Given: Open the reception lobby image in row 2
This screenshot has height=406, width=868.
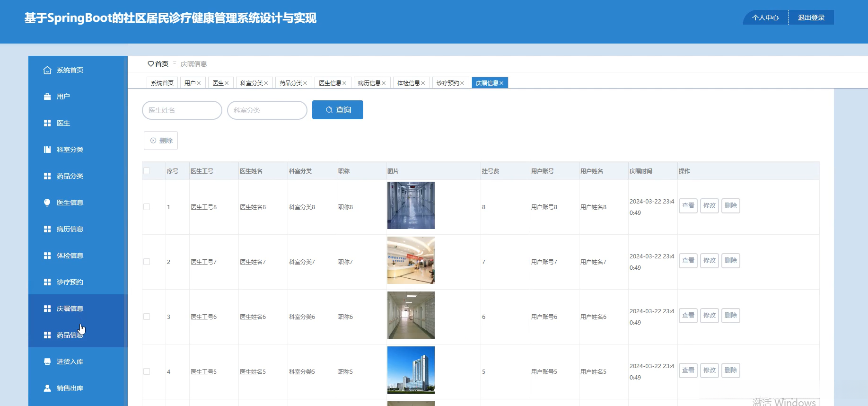Looking at the screenshot, I should (411, 260).
